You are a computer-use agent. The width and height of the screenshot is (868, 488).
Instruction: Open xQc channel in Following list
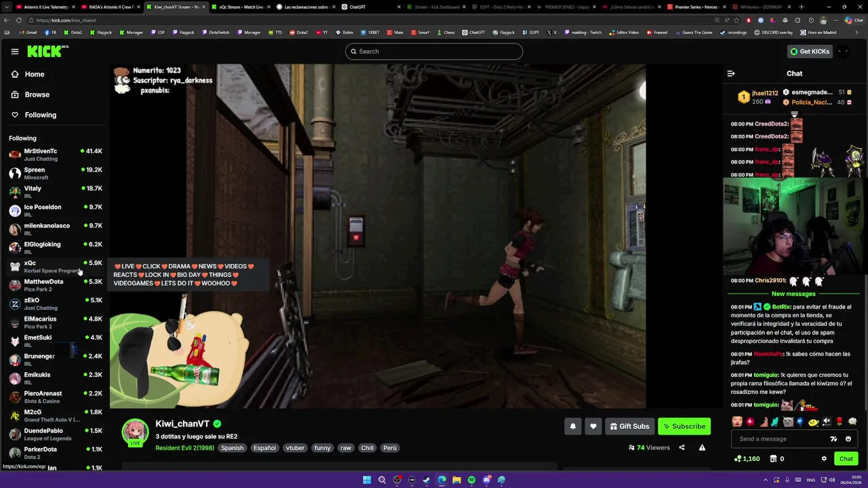coord(55,266)
